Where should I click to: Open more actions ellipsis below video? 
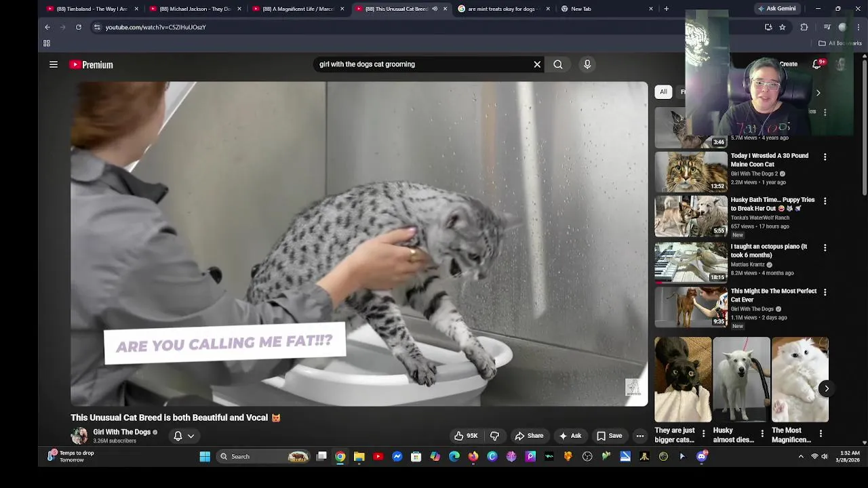click(x=640, y=436)
